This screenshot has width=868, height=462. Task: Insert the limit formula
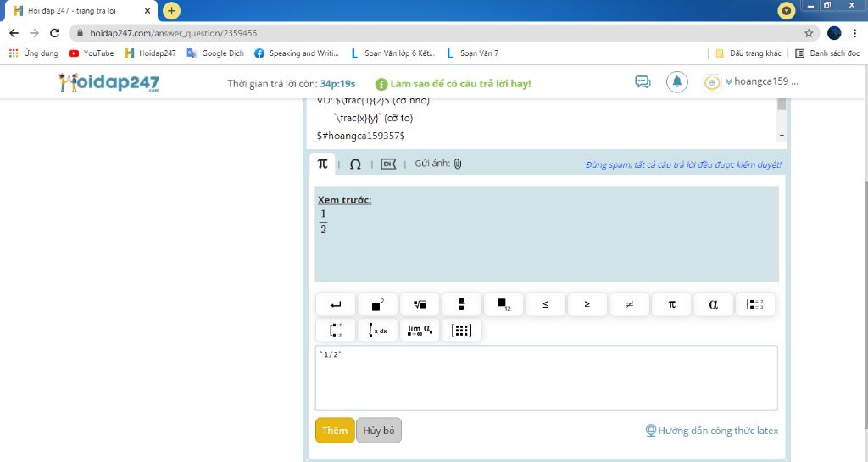click(420, 331)
